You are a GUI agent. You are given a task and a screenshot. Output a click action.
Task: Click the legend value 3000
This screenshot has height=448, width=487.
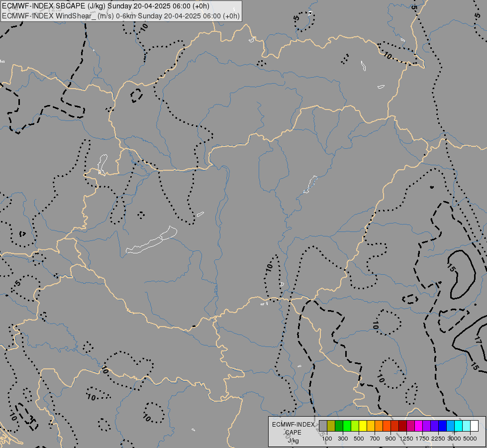(x=454, y=439)
